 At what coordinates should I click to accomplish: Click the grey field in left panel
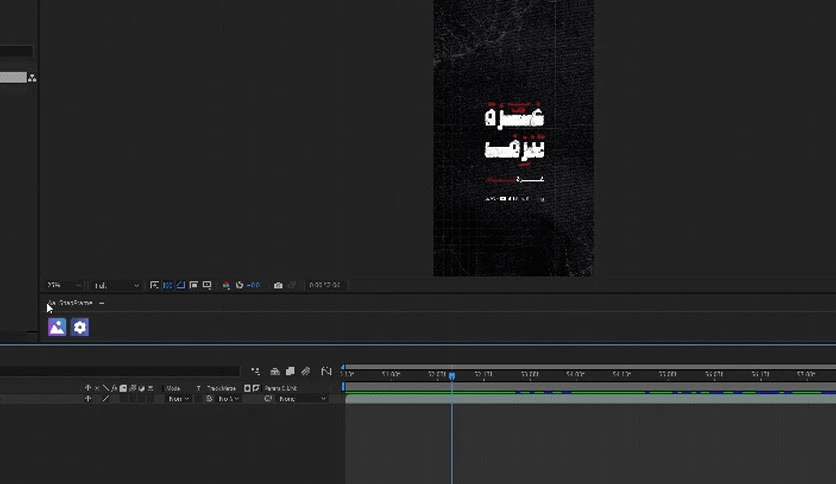point(13,78)
